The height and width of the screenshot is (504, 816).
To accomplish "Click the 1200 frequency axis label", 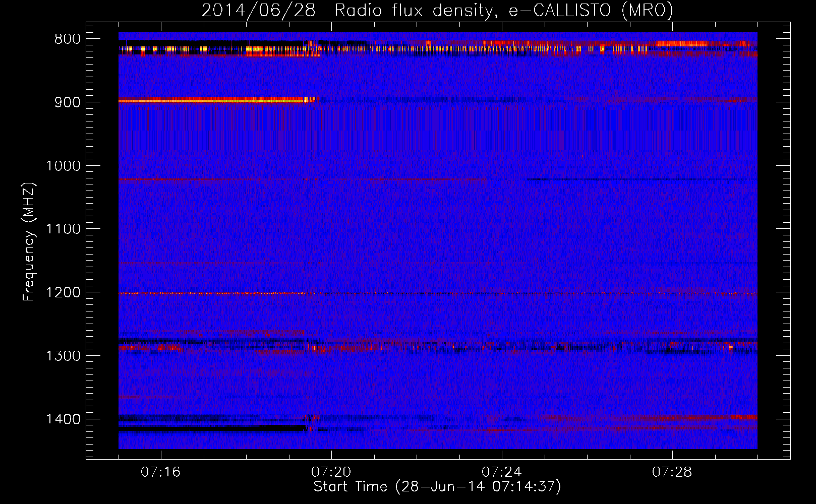I will tap(64, 293).
